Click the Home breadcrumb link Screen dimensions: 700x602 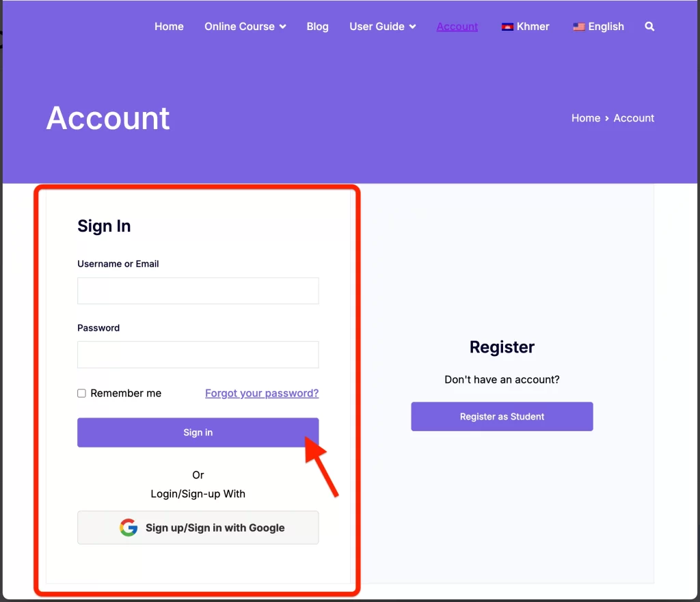[586, 118]
